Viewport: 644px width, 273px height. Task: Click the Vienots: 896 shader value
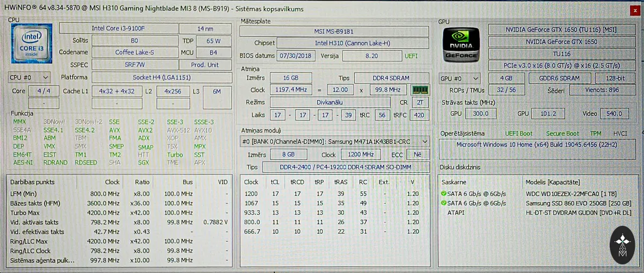pos(602,90)
